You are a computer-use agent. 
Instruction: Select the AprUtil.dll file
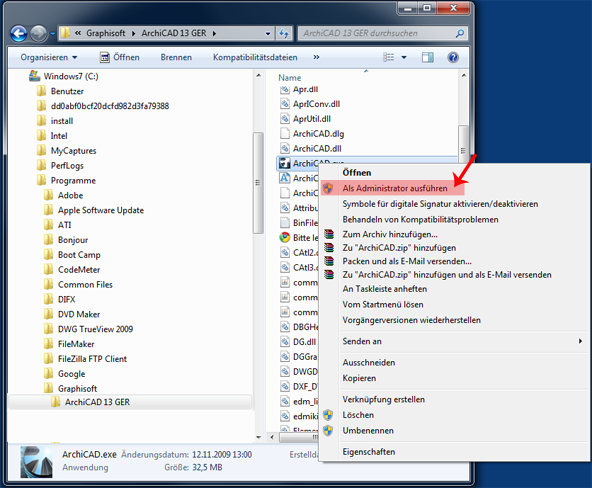pos(312,119)
